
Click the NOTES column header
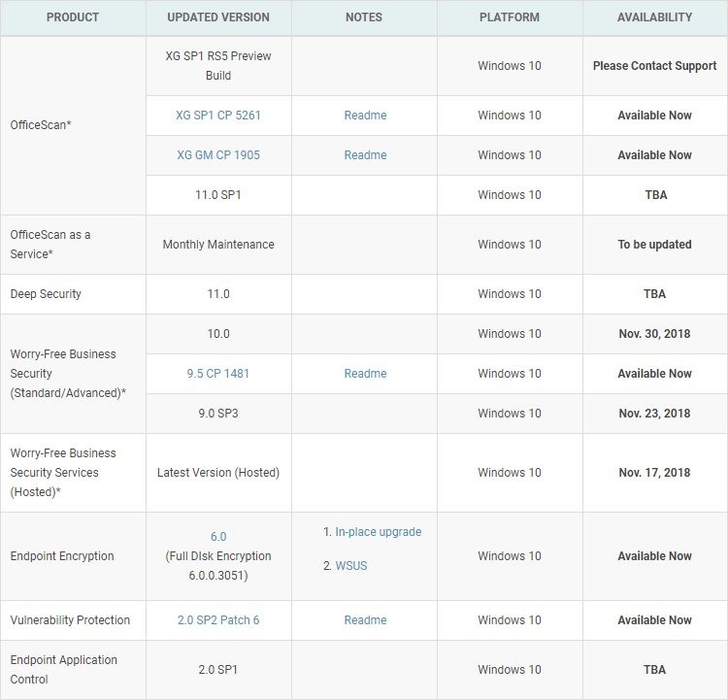tap(364, 17)
